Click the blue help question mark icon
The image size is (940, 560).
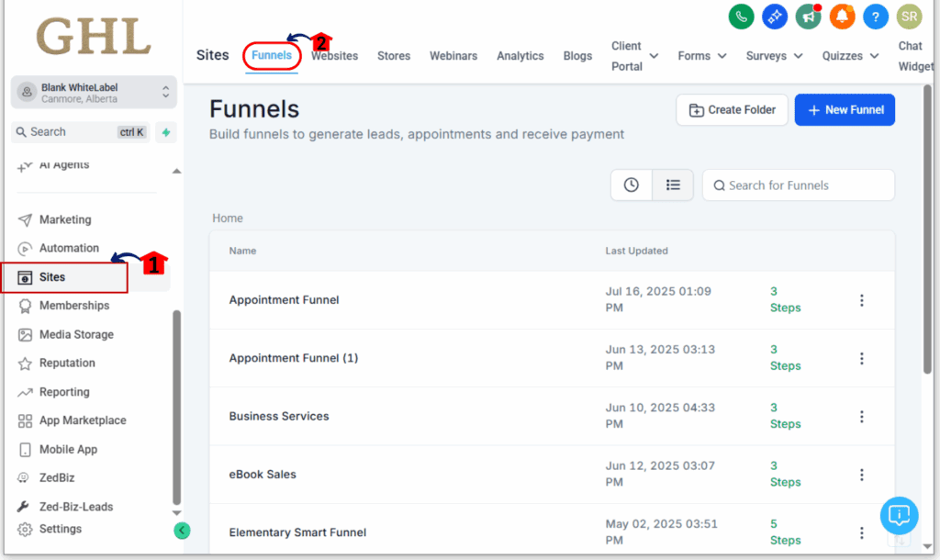(875, 17)
